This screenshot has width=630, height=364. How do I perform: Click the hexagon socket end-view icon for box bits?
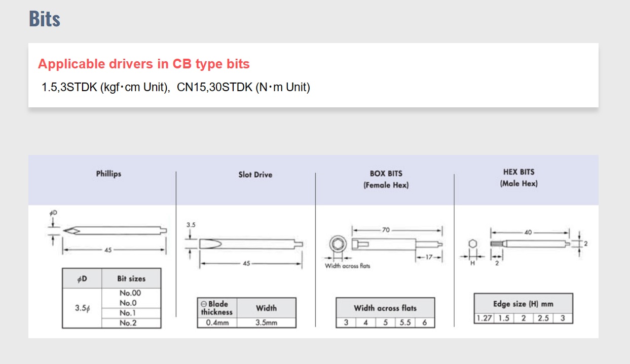click(x=336, y=246)
